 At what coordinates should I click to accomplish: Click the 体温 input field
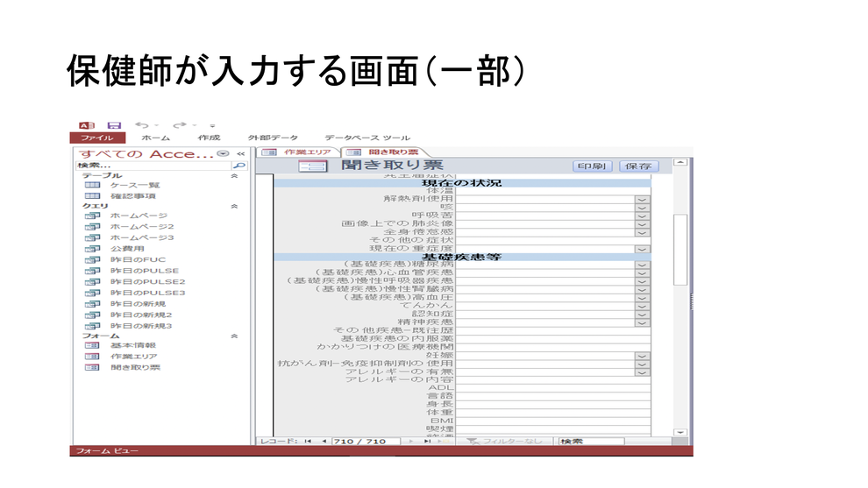pos(553,191)
